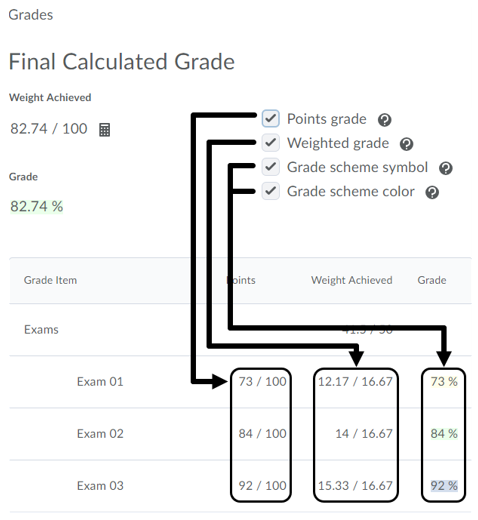Click the Exam 01 grade item
The width and height of the screenshot is (478, 520).
click(x=100, y=382)
